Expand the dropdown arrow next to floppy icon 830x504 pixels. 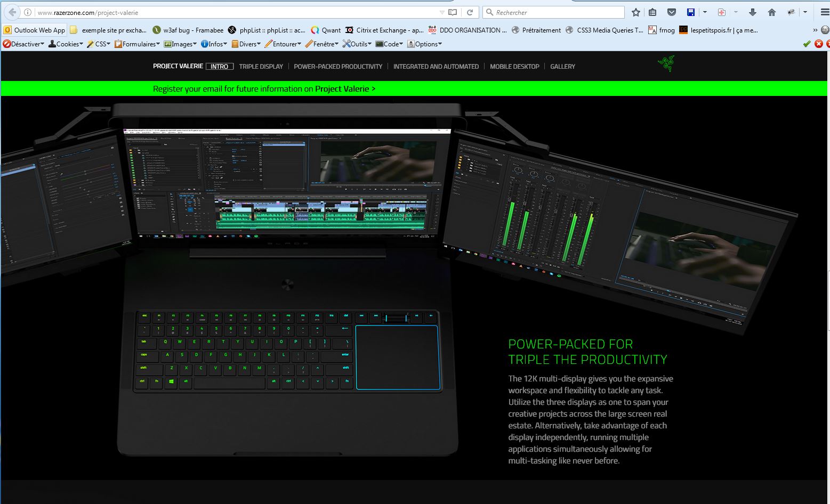(705, 12)
